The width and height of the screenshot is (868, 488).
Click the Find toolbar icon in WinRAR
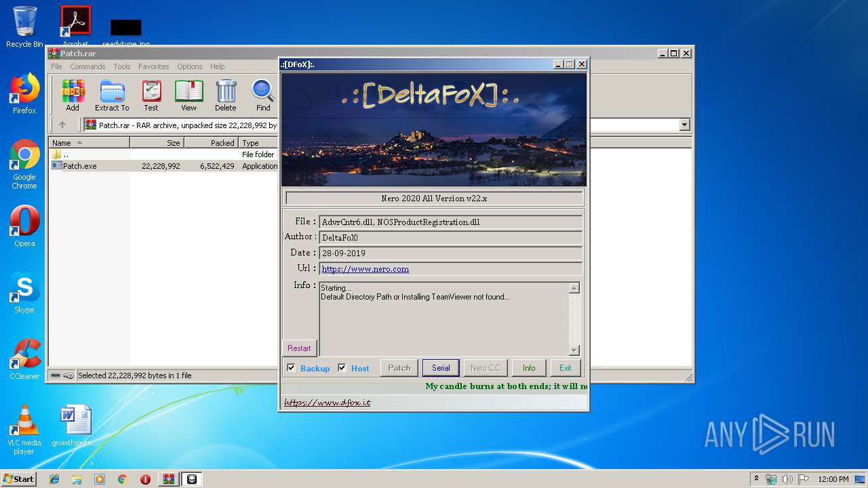coord(263,96)
